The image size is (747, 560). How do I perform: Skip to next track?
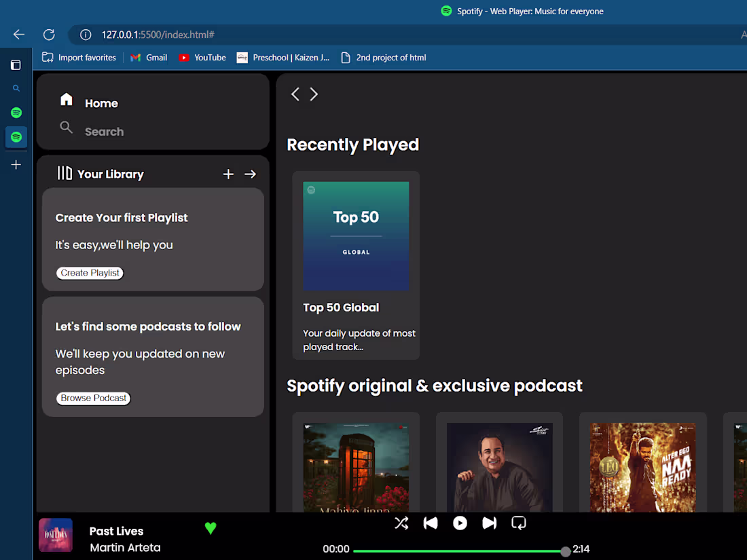489,523
